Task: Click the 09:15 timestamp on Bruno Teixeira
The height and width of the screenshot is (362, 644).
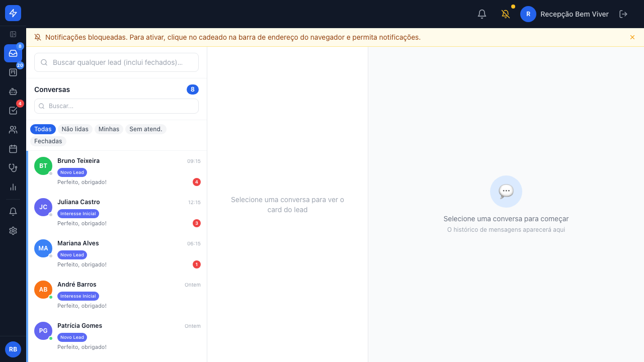Action: [194, 161]
